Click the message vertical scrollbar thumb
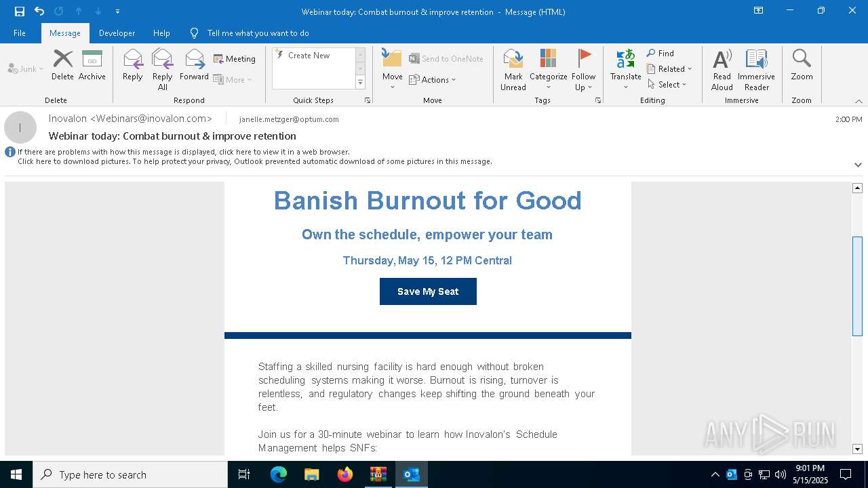This screenshot has width=868, height=488. click(857, 286)
